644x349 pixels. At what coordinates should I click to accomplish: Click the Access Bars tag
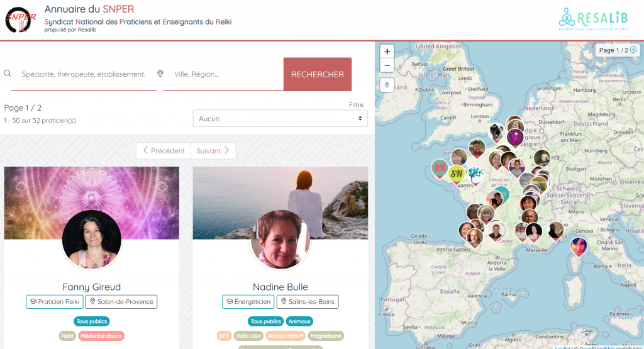(x=286, y=336)
